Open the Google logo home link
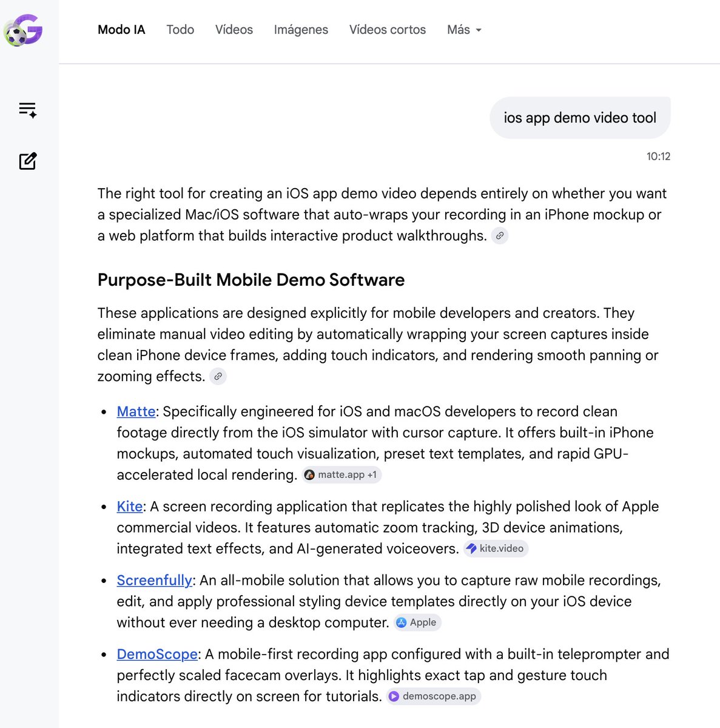Image resolution: width=720 pixels, height=728 pixels. tap(24, 30)
